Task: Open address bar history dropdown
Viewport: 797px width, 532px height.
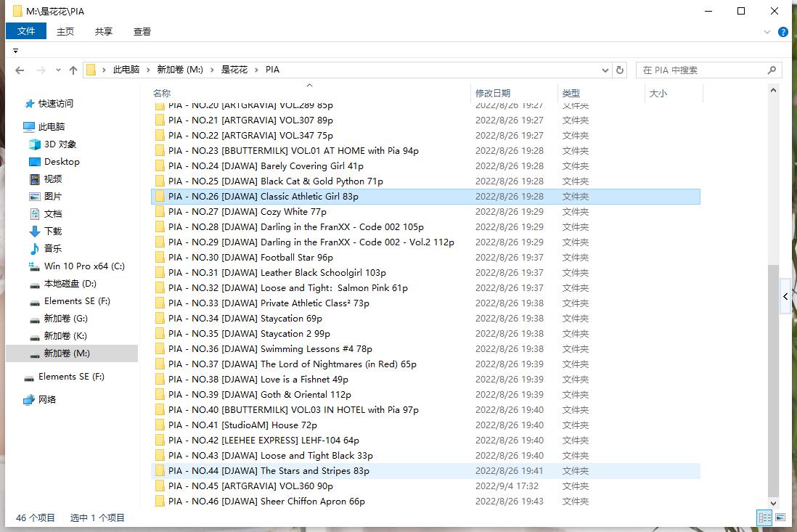Action: click(x=605, y=70)
